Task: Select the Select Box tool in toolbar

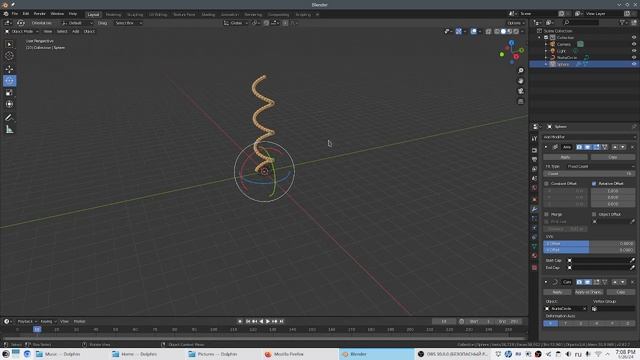Action: click(x=9, y=44)
